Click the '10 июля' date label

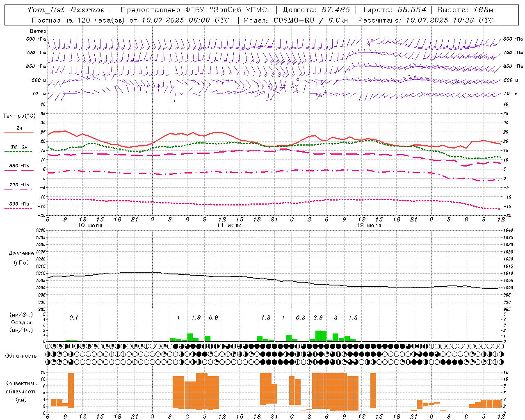pyautogui.click(x=90, y=226)
